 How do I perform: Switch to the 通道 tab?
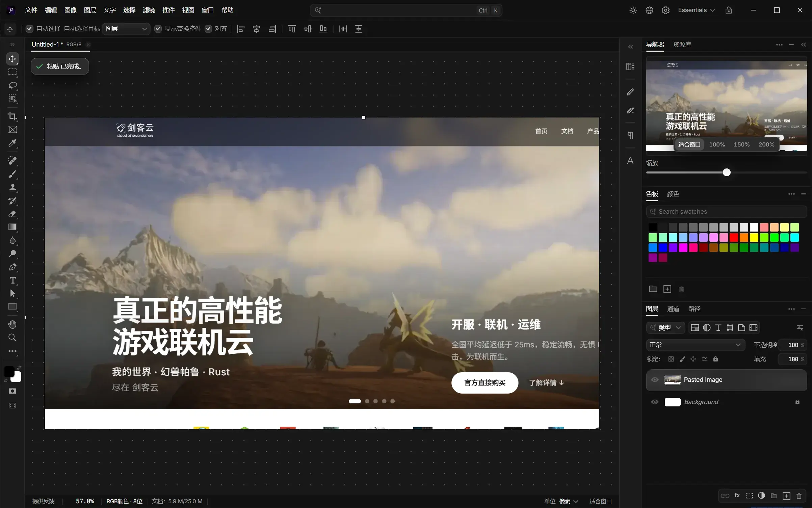click(x=673, y=309)
